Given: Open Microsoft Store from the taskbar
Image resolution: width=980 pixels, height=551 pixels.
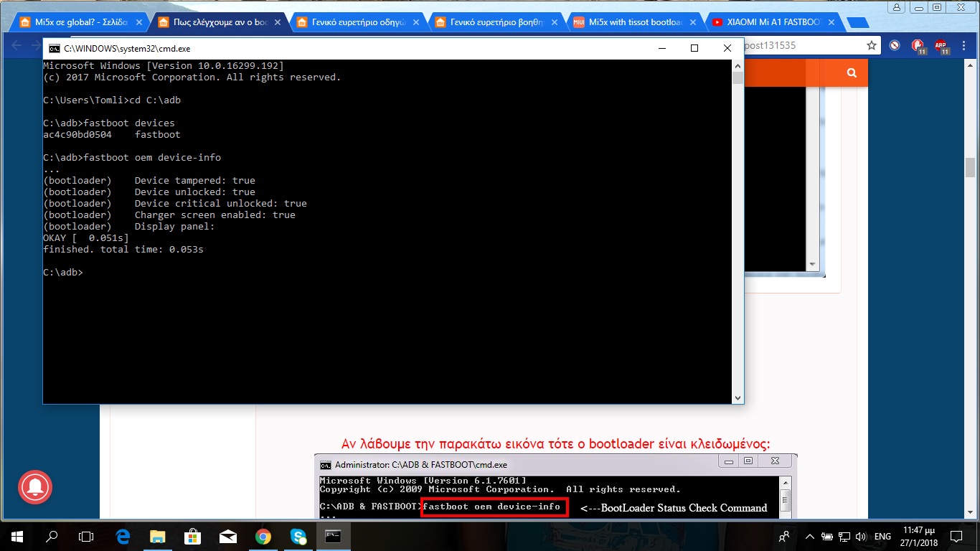Looking at the screenshot, I should pos(192,536).
